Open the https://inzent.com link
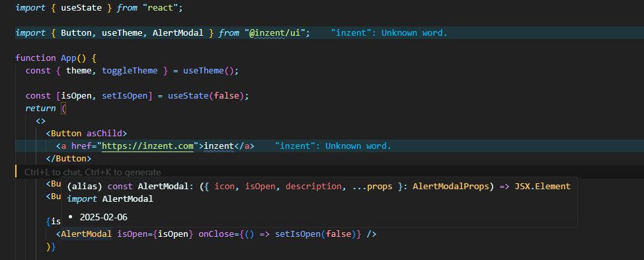The image size is (644, 260). 147,146
